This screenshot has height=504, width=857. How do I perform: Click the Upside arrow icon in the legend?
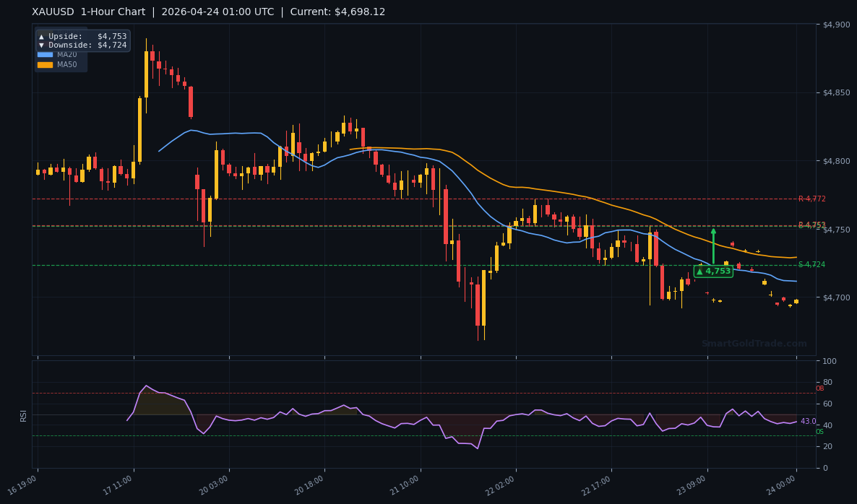pos(41,36)
